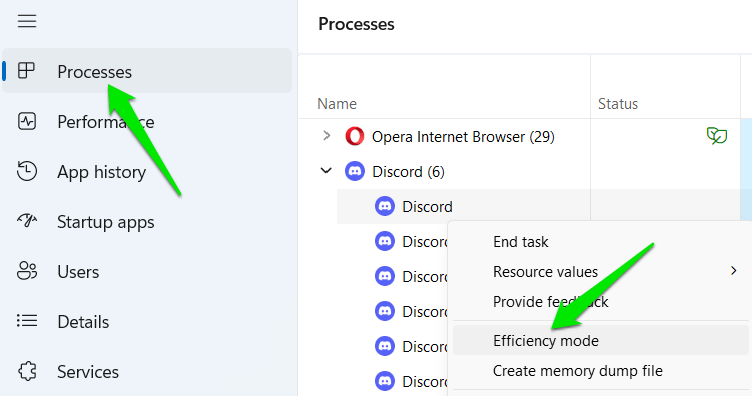Open App history clock icon
This screenshot has height=396, width=752.
coord(27,171)
